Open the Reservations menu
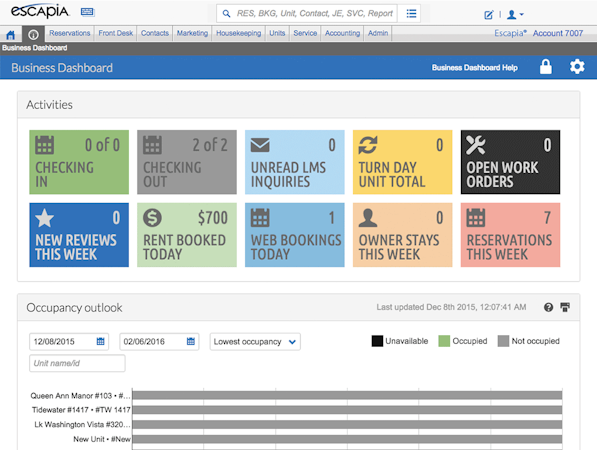 (69, 33)
